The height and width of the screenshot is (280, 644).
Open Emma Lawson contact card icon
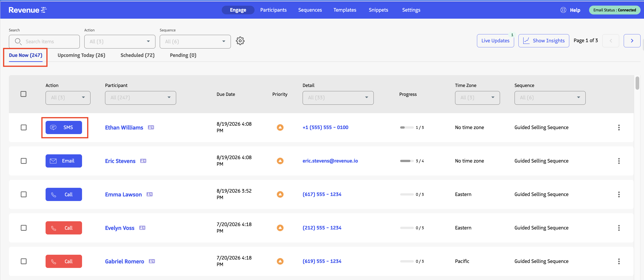(x=149, y=194)
